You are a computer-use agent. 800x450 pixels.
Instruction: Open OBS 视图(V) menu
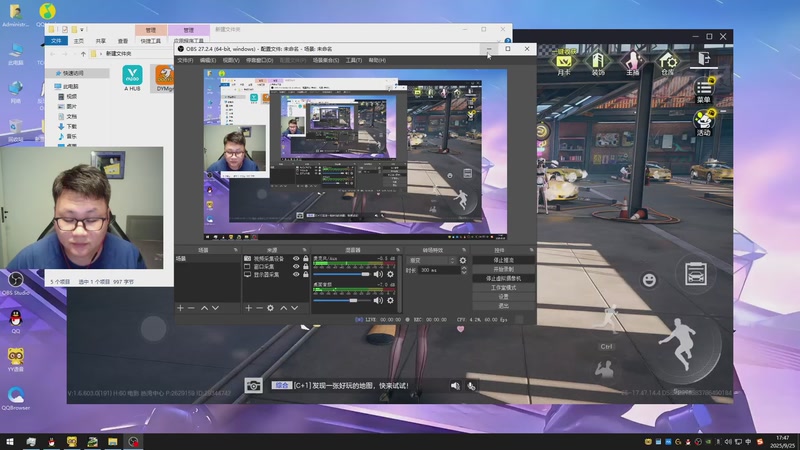[231, 60]
